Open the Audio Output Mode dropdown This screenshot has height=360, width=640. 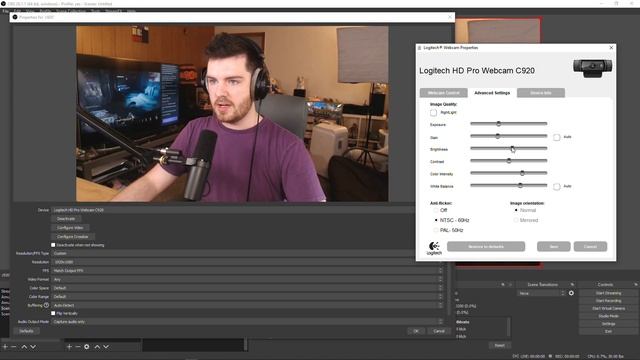pos(247,322)
